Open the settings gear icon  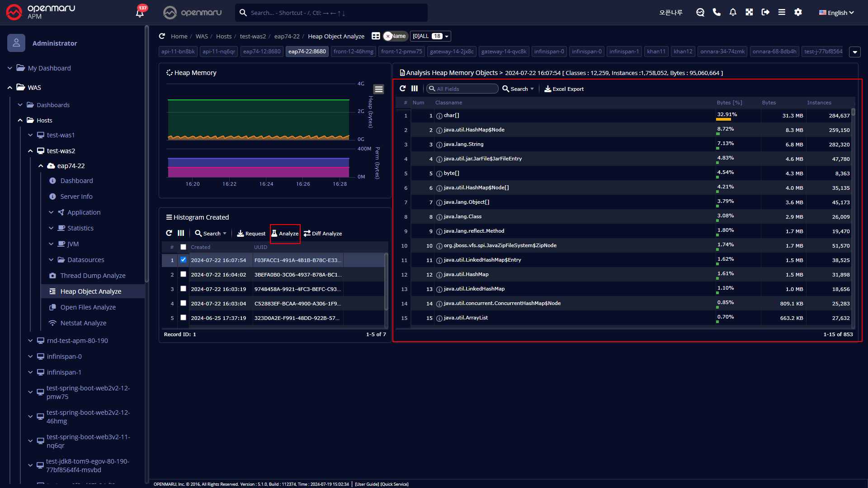pos(798,12)
